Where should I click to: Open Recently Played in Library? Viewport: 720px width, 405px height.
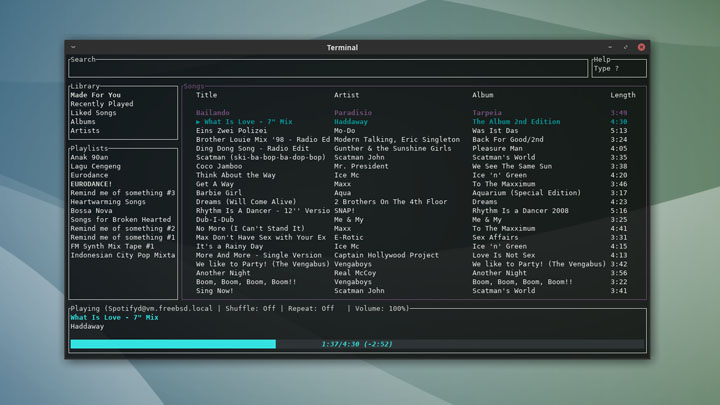tap(101, 104)
